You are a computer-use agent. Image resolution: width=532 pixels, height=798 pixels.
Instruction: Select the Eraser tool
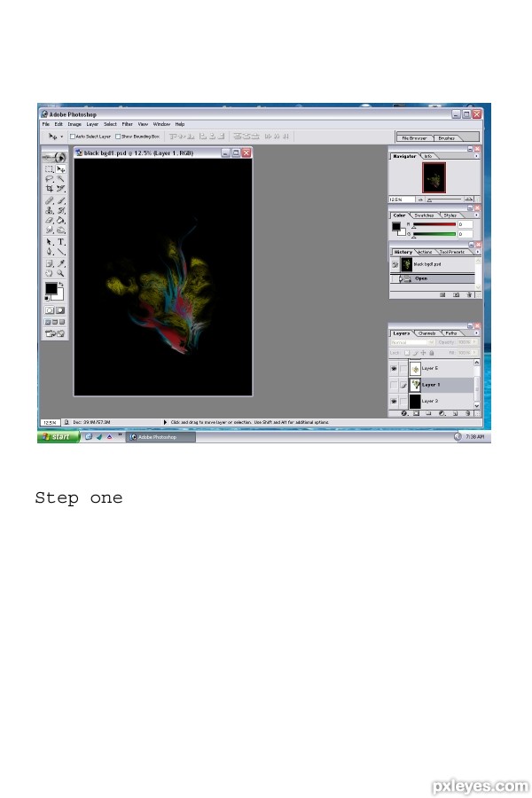click(x=50, y=221)
